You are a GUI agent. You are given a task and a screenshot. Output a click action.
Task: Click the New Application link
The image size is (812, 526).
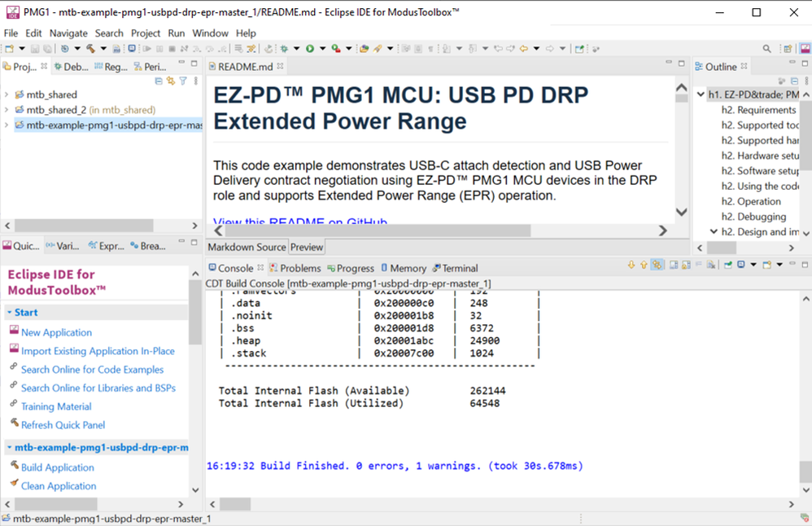(x=56, y=333)
